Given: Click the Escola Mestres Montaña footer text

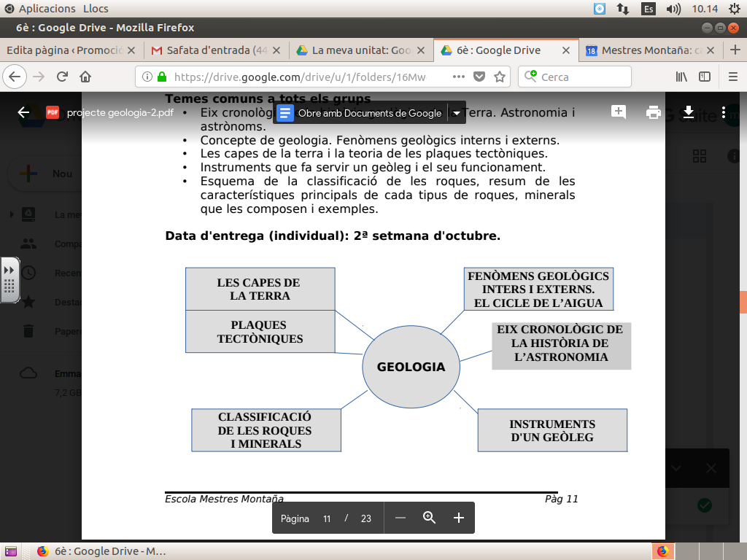Looking at the screenshot, I should tap(224, 499).
